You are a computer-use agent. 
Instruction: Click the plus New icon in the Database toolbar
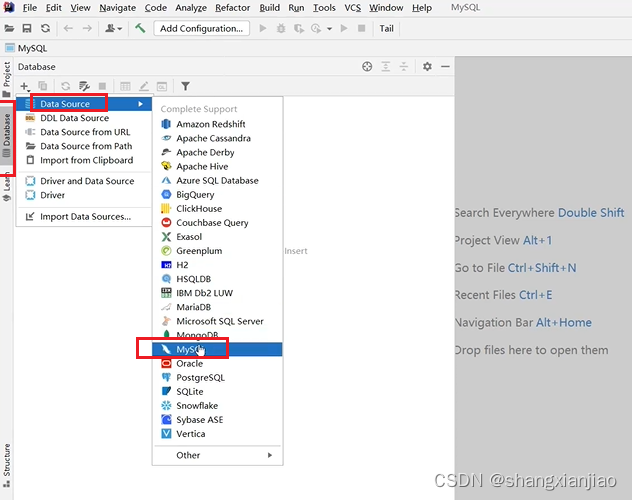click(x=25, y=86)
